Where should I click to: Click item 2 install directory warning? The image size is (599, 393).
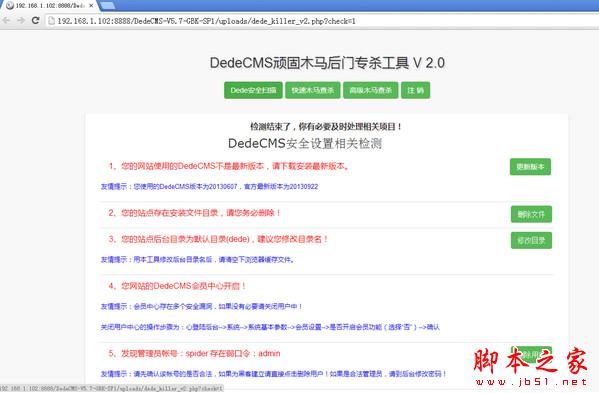[195, 213]
